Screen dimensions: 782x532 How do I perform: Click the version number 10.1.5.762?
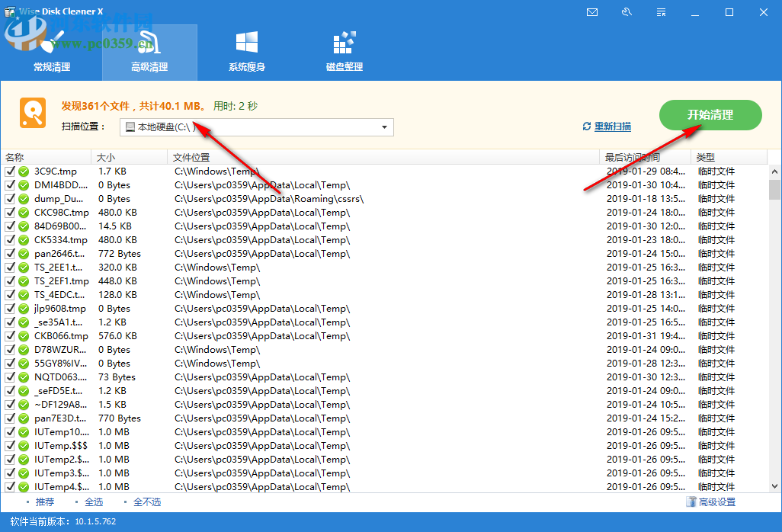pos(95,521)
